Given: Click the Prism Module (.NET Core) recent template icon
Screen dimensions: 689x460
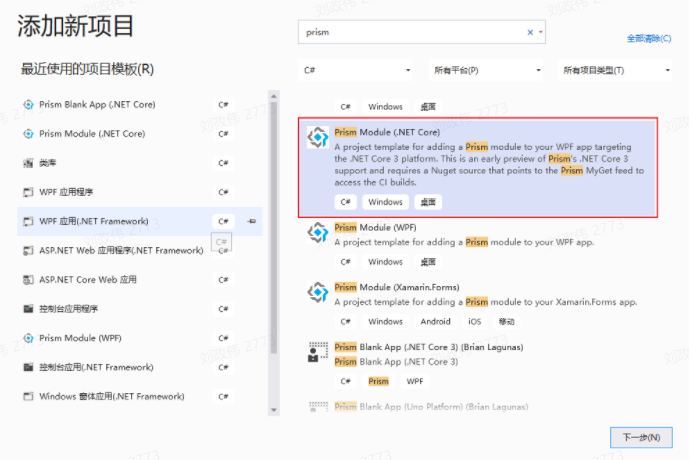Looking at the screenshot, I should tap(28, 134).
